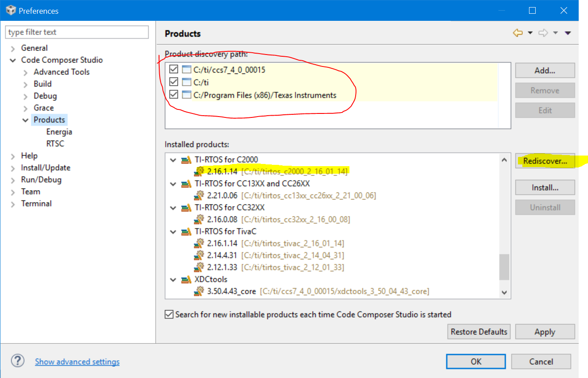This screenshot has height=378, width=588.
Task: Click the folder icon for C:/ti/ccs7_4_0_00015
Action: (x=186, y=70)
